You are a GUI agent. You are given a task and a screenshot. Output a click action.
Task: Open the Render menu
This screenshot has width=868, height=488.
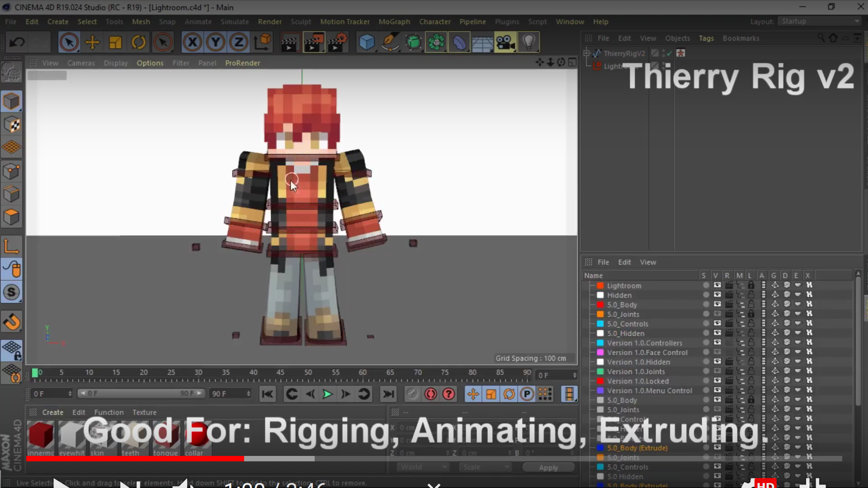tap(270, 22)
